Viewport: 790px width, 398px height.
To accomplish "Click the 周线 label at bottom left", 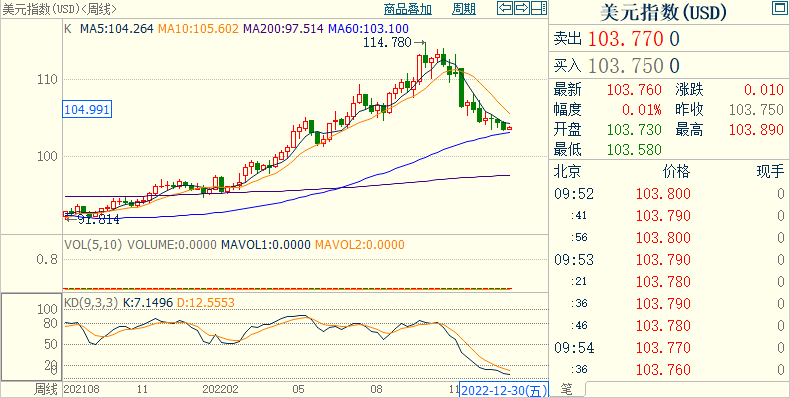I will 46,389.
